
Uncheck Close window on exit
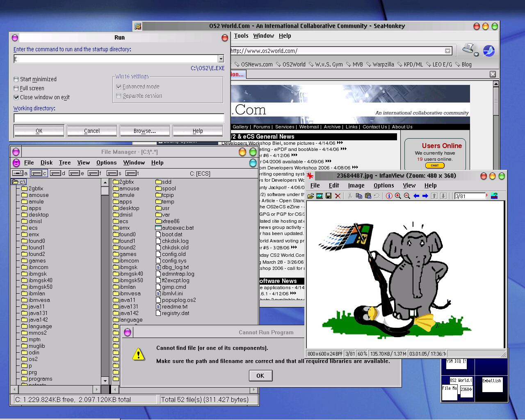[16, 97]
